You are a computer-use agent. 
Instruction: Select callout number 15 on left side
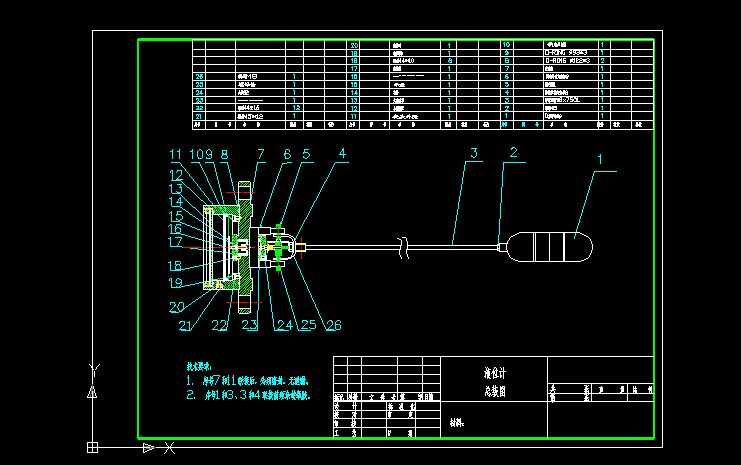pos(176,216)
